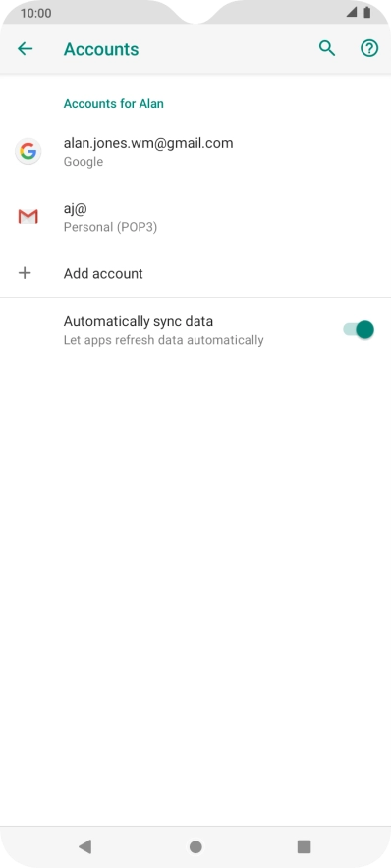Tap the Automatically sync data label
Viewport: 391px width, 868px height.
point(139,321)
